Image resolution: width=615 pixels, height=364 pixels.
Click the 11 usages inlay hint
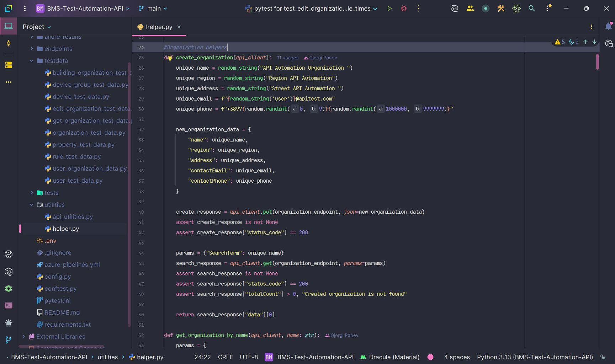(287, 58)
